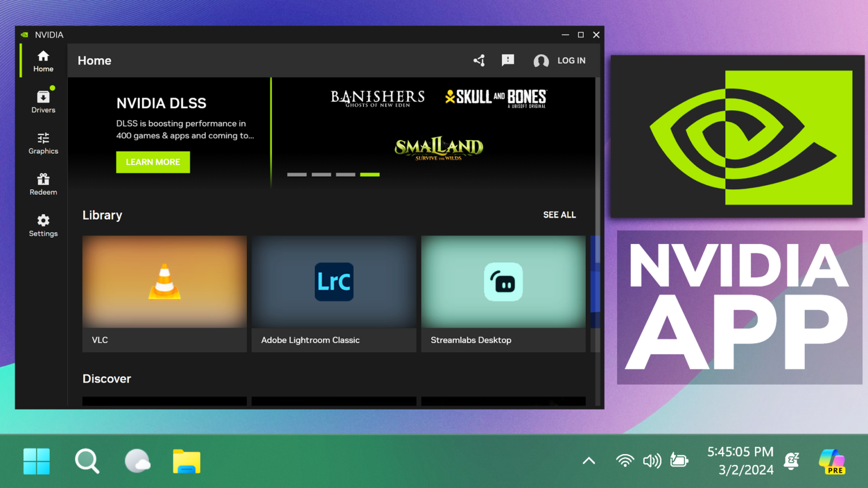868x488 pixels.
Task: Select the first carousel slide indicator
Action: 297,175
